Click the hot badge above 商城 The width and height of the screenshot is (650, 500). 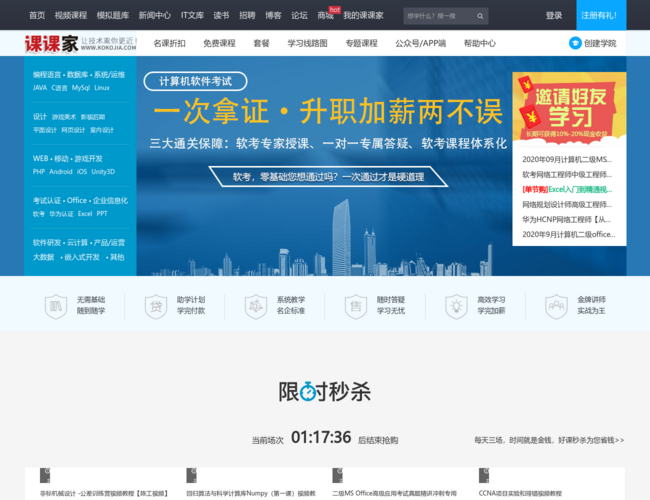[335, 10]
